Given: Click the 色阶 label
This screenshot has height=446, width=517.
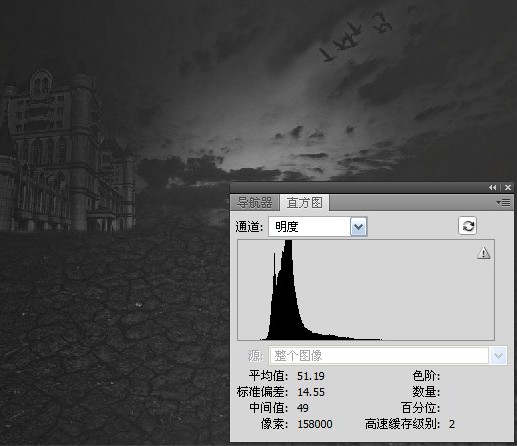Looking at the screenshot, I should point(426,376).
